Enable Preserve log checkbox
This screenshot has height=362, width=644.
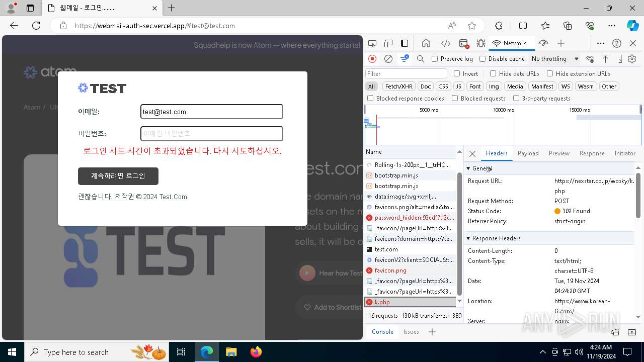pyautogui.click(x=435, y=59)
